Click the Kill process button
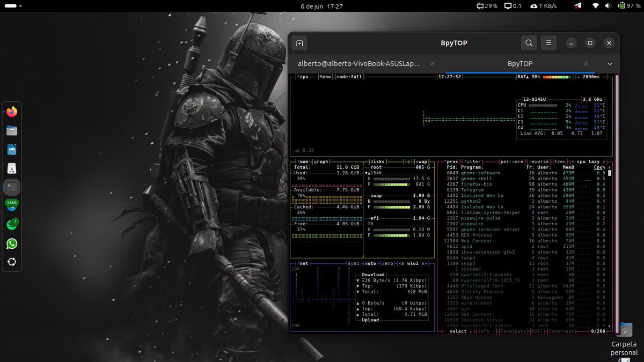This screenshot has height=362, width=644. point(537,331)
